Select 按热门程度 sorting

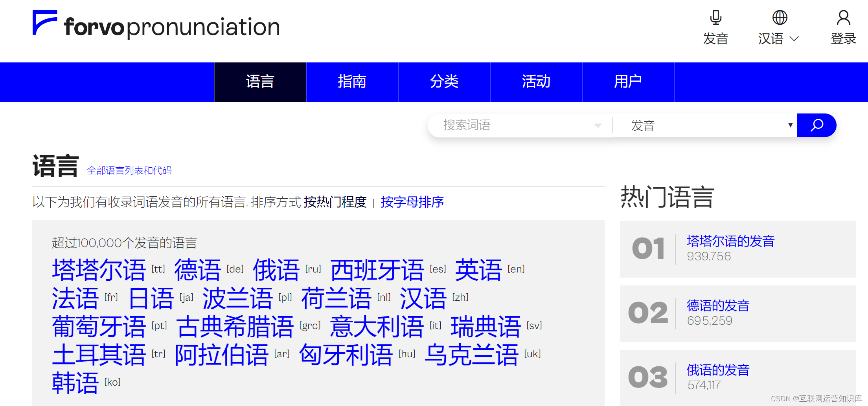click(x=335, y=202)
